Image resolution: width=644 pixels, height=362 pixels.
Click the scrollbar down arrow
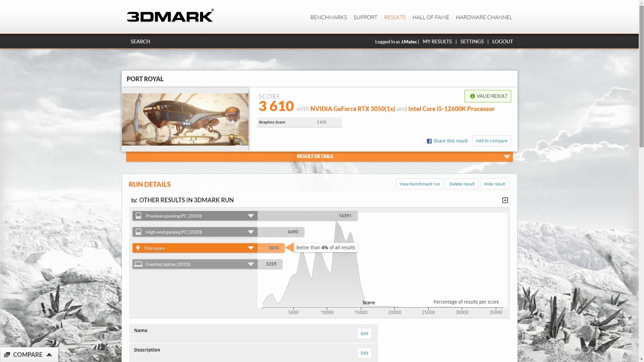point(641,359)
